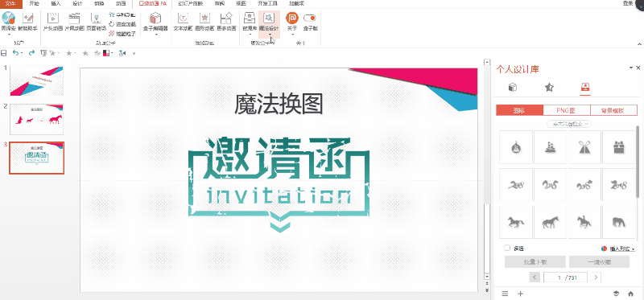Insert the running horse icon in first column
Screen dimensions: 644x300
pyautogui.click(x=516, y=222)
